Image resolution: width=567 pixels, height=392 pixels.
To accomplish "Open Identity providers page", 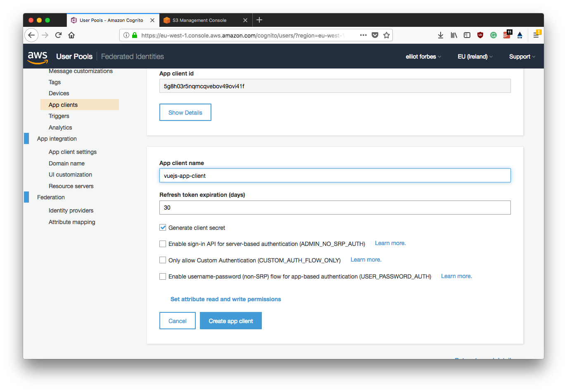I will click(x=71, y=210).
